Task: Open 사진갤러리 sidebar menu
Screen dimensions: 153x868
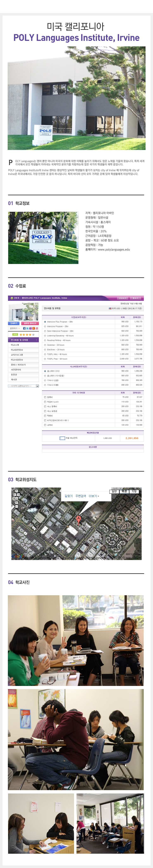Action: [24, 370]
